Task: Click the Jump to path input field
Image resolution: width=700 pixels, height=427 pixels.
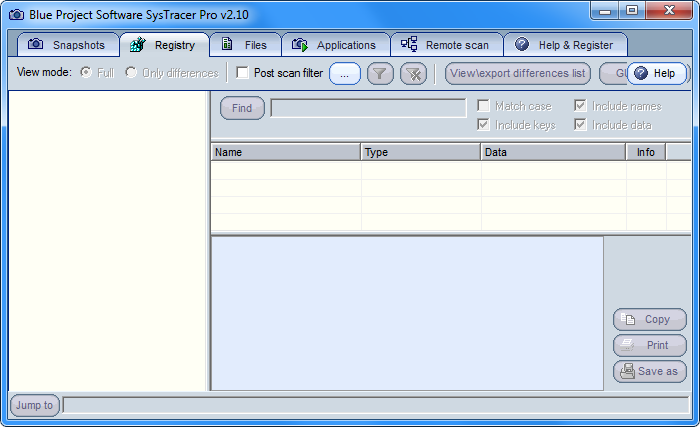Action: point(376,405)
